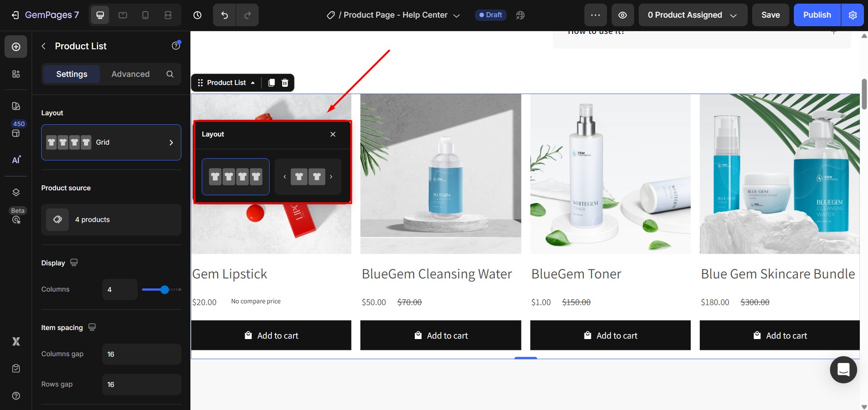Open the Product Page - Help Center dropdown
868x410 pixels.
click(457, 15)
